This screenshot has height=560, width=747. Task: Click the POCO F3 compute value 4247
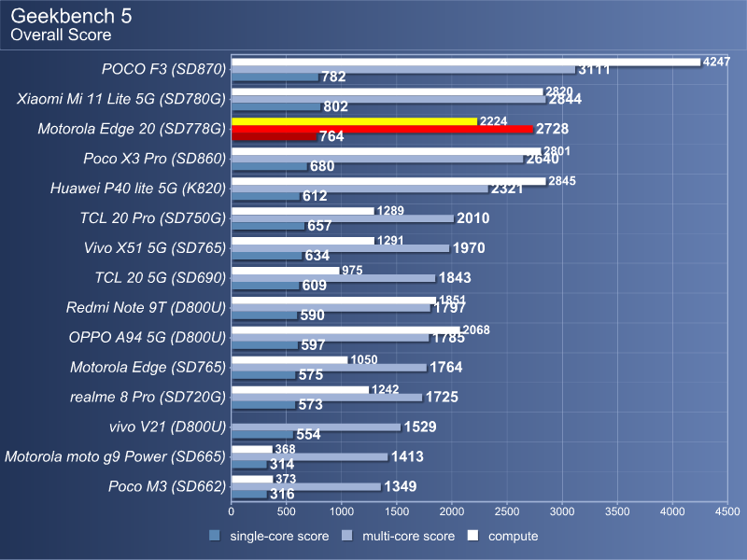(716, 62)
